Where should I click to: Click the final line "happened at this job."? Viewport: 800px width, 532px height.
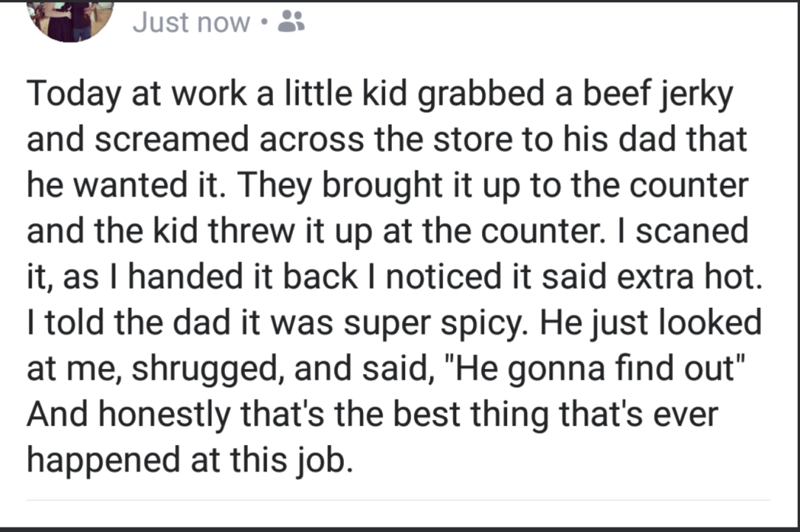(x=190, y=460)
